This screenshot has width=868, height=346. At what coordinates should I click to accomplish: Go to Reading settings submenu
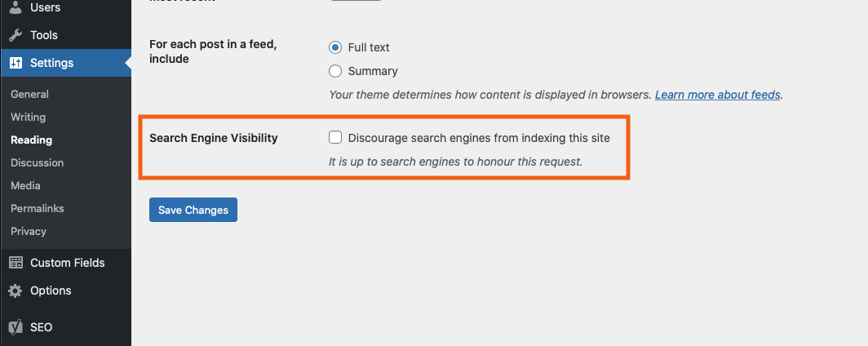[31, 140]
